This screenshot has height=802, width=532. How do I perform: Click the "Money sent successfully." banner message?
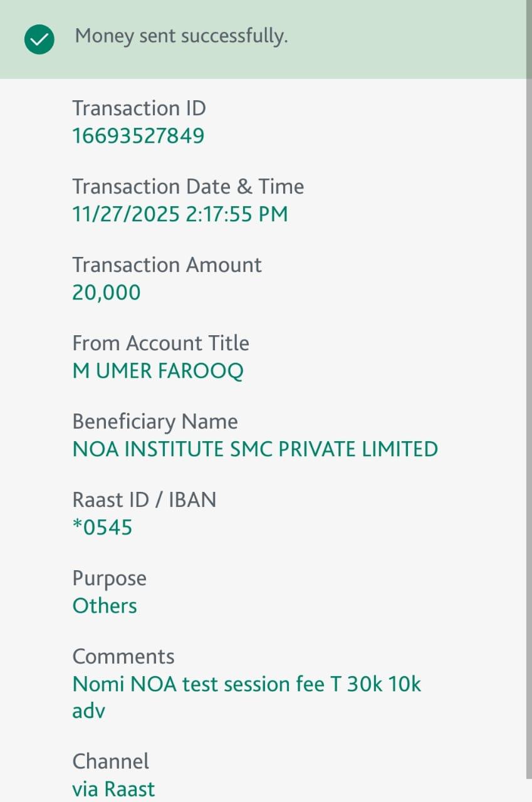181,36
